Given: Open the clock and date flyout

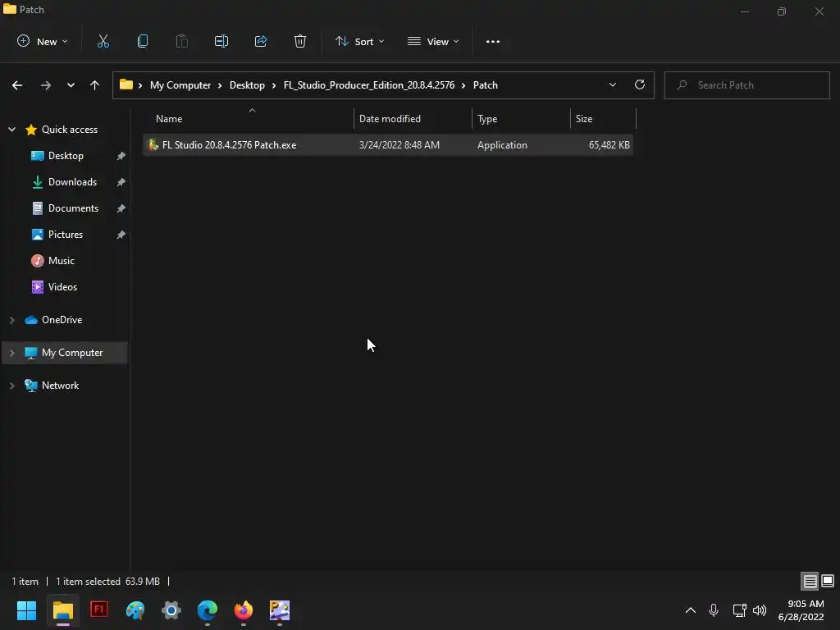Looking at the screenshot, I should click(x=801, y=610).
